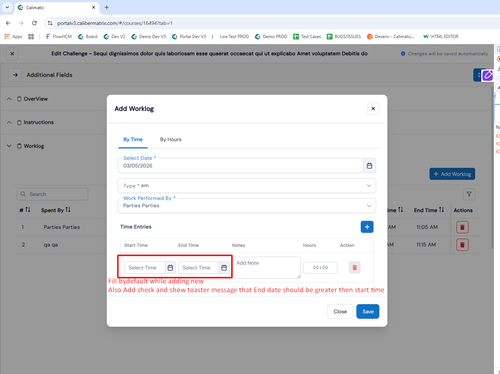Screen dimensions: 500x374
Task: Click the 11:05 AM end time cell
Action: click(x=427, y=227)
